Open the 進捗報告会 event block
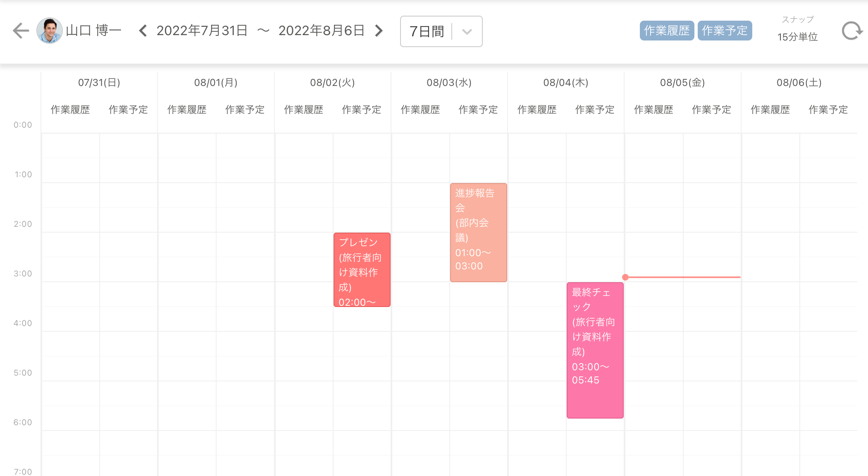 [478, 232]
